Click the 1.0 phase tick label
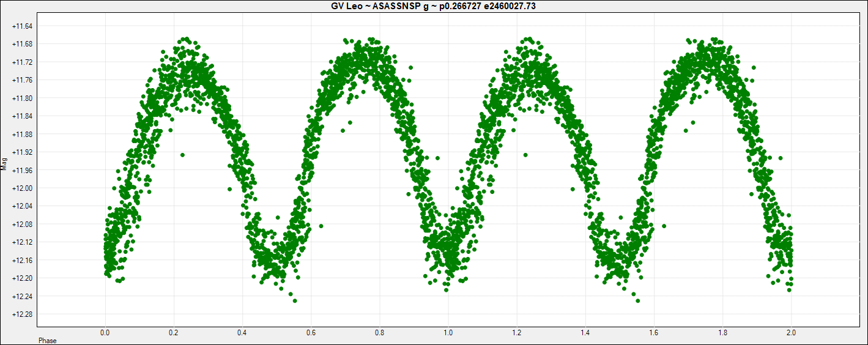 click(448, 333)
